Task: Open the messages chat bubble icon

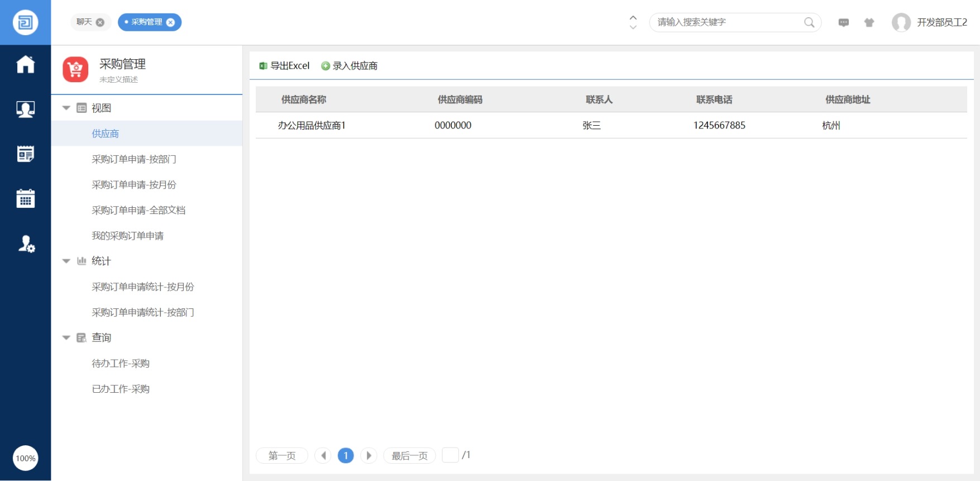Action: (844, 22)
